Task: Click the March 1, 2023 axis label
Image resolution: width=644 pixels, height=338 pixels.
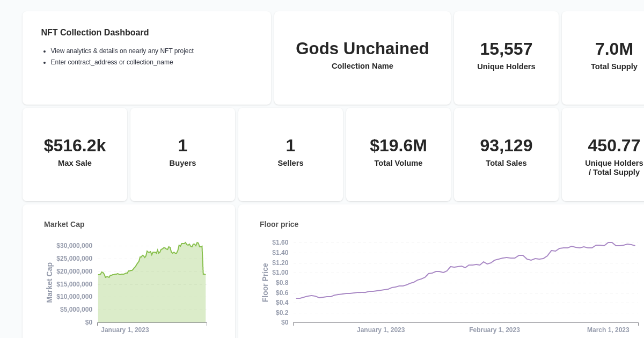Action: pos(608,330)
